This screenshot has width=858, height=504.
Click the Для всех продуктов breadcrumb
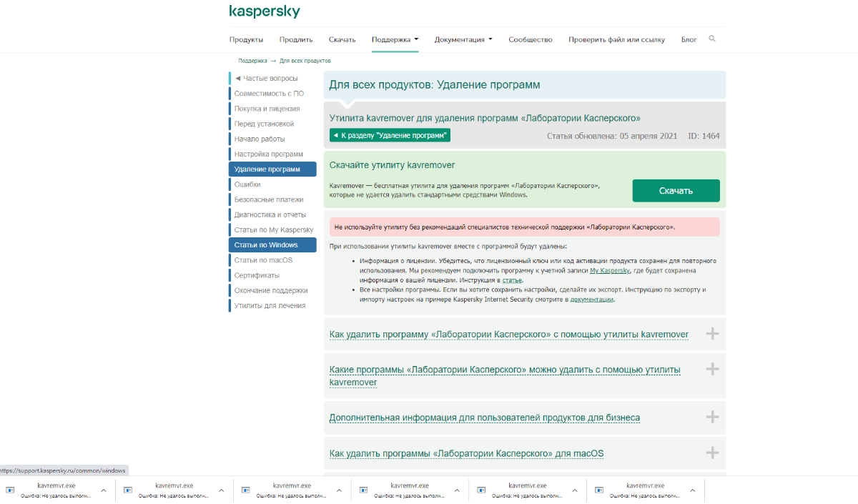[x=305, y=61]
